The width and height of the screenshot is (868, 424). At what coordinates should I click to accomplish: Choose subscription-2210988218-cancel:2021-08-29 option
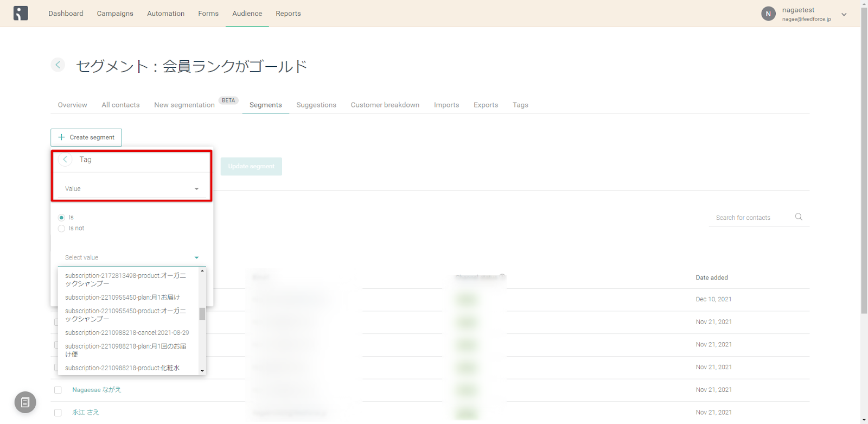click(x=129, y=333)
